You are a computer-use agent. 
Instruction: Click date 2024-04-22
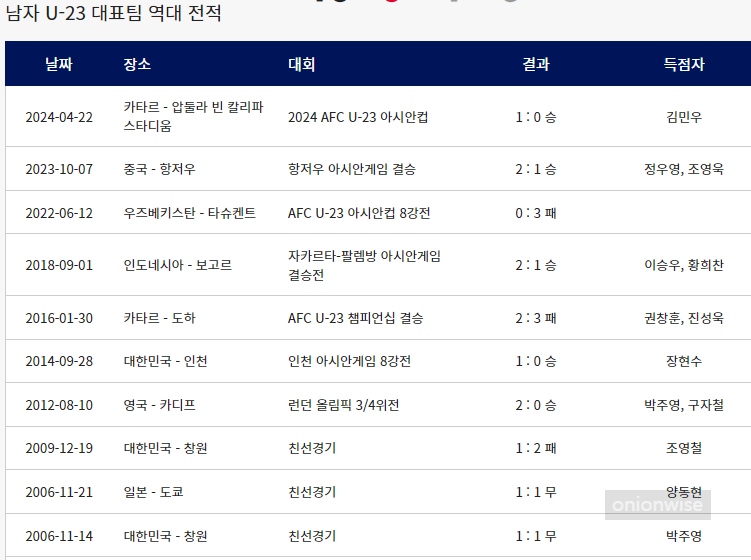point(59,117)
